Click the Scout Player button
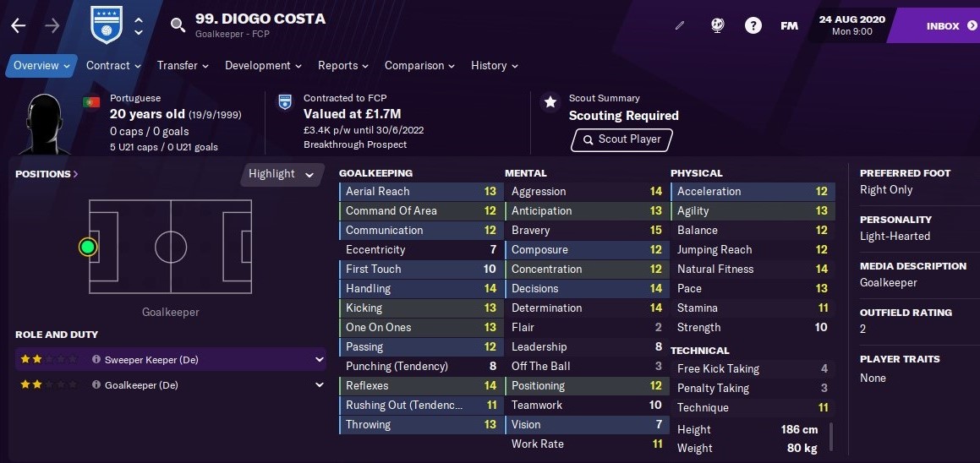 [x=621, y=139]
